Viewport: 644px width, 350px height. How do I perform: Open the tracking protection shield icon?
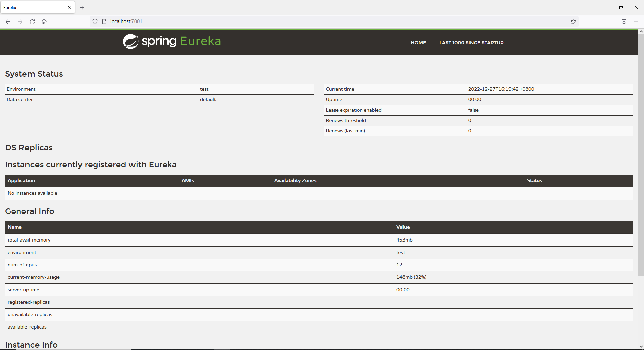95,21
